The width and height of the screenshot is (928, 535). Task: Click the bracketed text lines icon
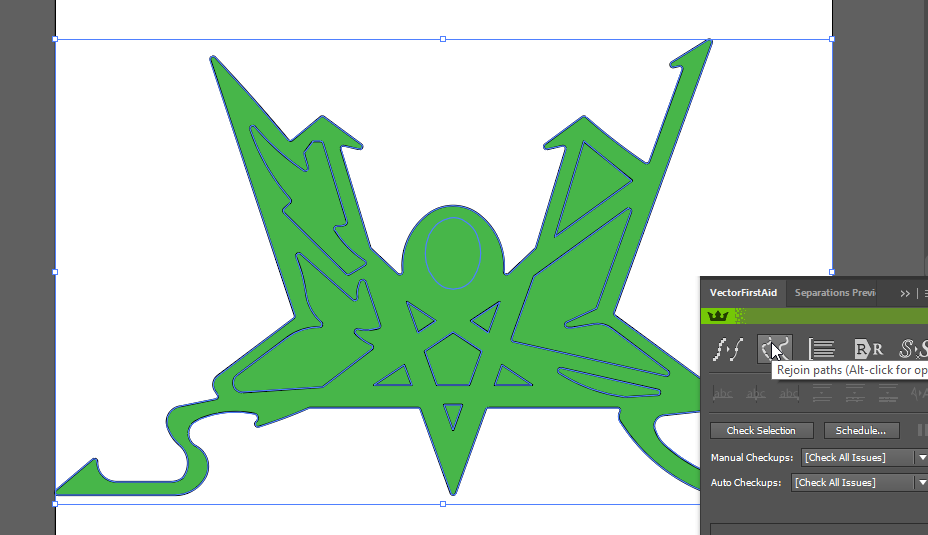[821, 349]
